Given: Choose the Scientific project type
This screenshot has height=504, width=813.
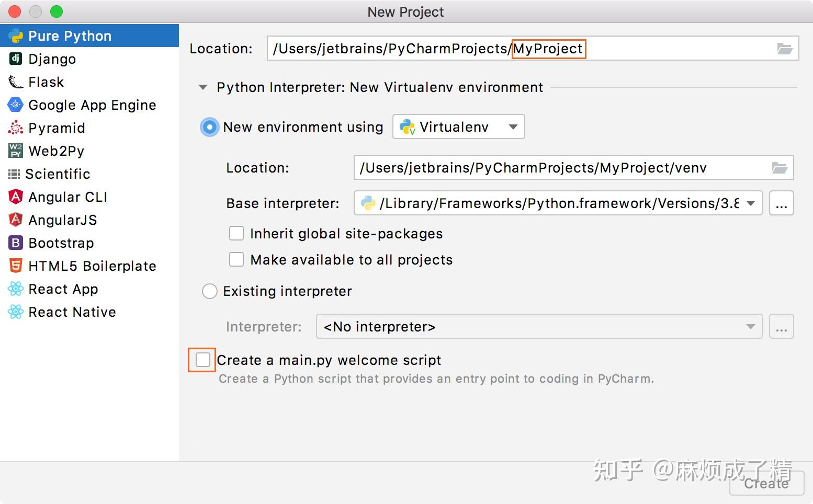Looking at the screenshot, I should click(58, 174).
